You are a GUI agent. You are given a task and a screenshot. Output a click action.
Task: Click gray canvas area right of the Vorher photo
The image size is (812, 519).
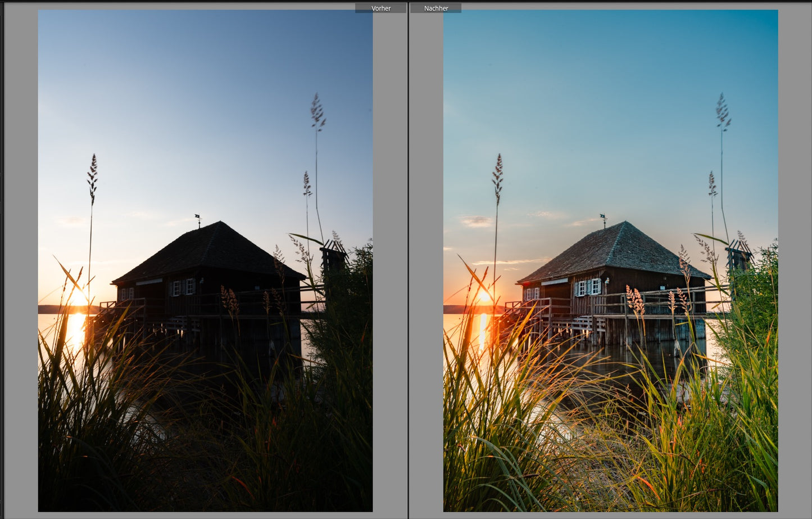click(389, 259)
